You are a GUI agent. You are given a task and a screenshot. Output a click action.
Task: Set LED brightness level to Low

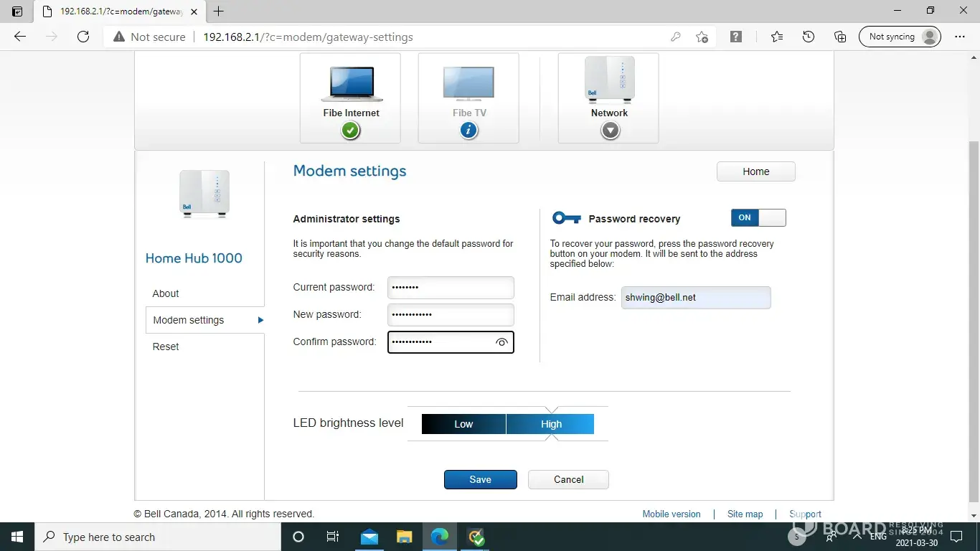click(x=463, y=424)
